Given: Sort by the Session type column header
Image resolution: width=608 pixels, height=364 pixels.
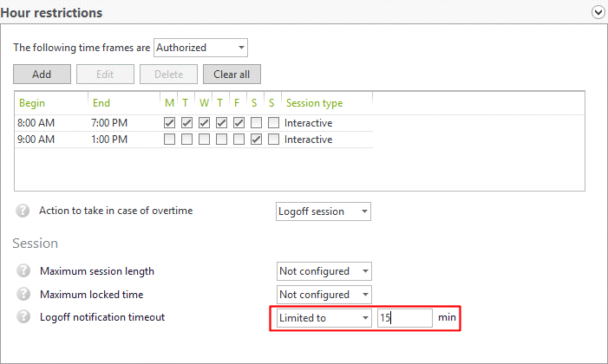Looking at the screenshot, I should click(314, 103).
